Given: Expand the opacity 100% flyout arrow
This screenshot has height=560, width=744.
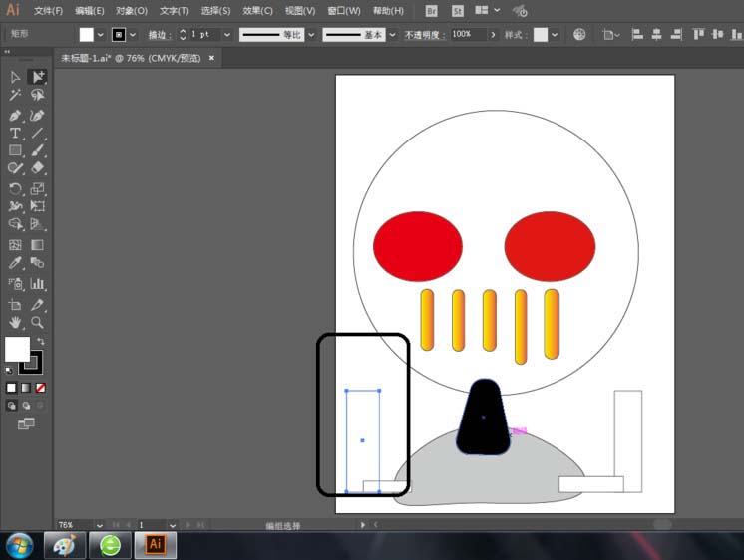Looking at the screenshot, I should 492,34.
